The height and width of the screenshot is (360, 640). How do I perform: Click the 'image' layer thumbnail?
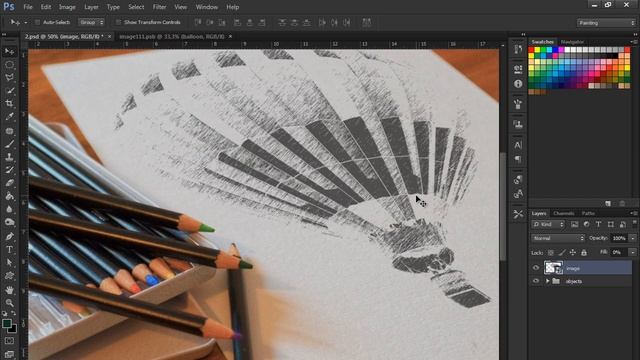click(x=553, y=268)
